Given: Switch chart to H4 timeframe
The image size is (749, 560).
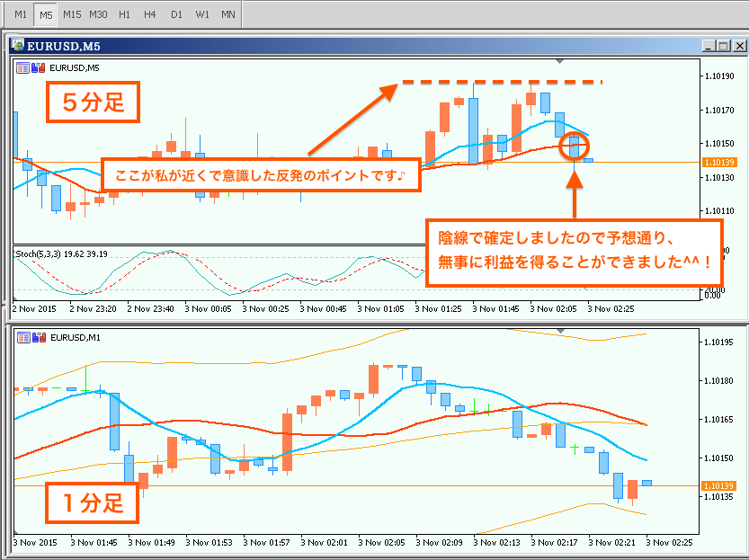Looking at the screenshot, I should tap(150, 14).
